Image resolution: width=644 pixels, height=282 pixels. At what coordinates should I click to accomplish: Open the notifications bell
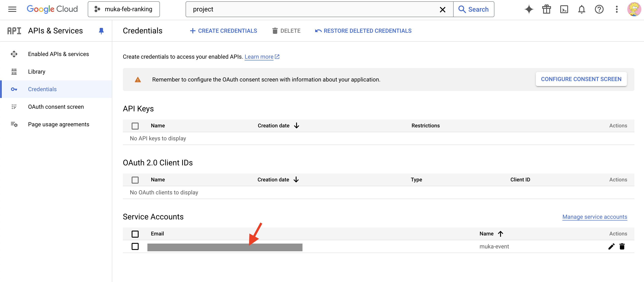[581, 9]
